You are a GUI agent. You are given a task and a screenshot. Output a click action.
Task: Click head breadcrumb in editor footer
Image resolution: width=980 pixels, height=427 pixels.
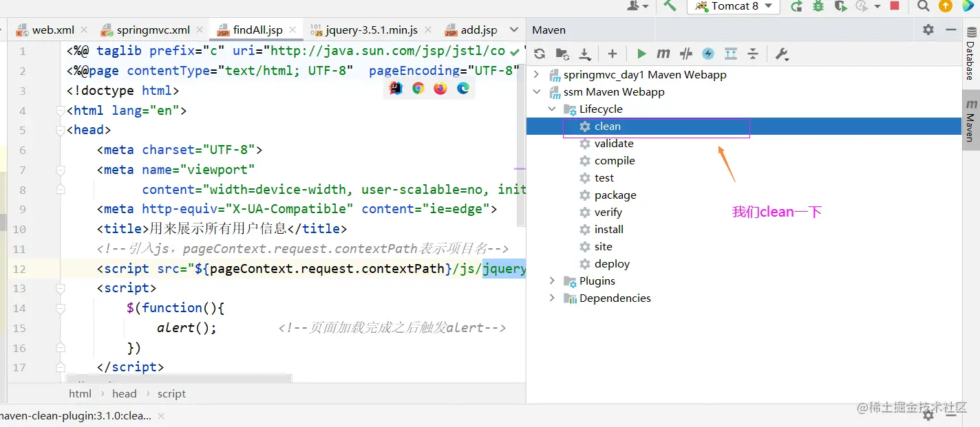click(x=125, y=393)
